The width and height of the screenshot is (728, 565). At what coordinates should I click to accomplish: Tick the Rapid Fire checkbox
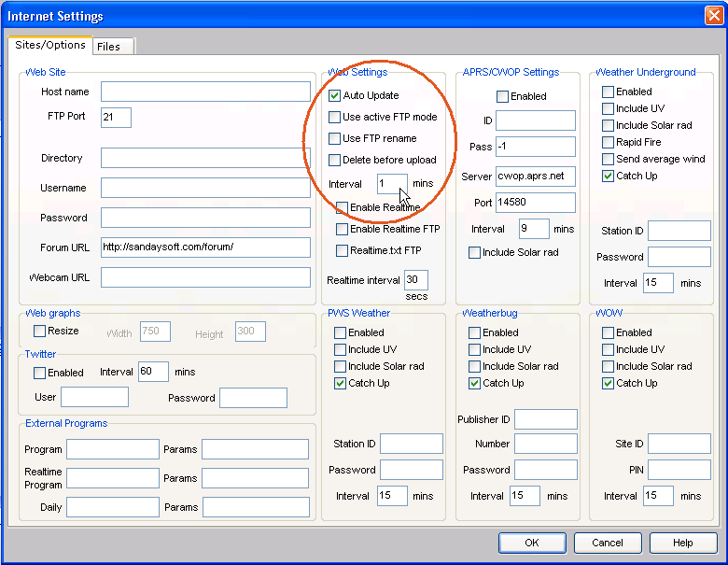[x=608, y=142]
